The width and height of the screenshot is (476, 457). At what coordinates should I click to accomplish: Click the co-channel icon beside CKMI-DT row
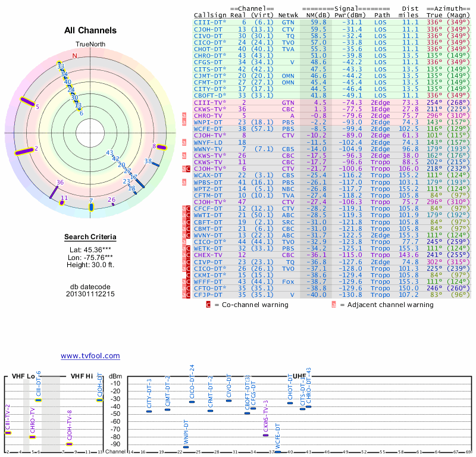[184, 276]
